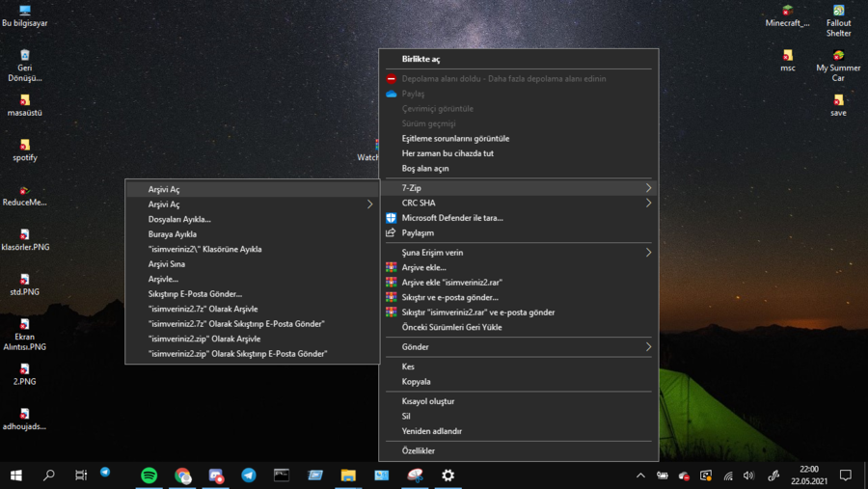
Task: Choose Yeniden adlandır to rename
Action: coord(432,431)
